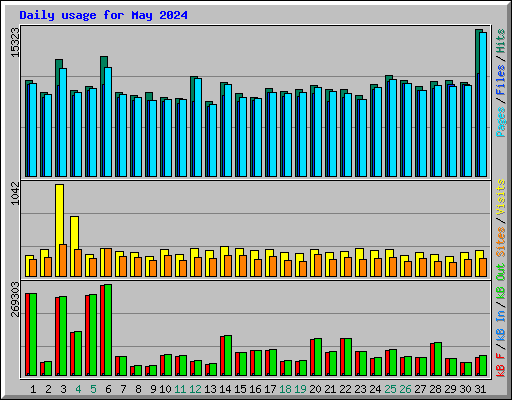The width and height of the screenshot is (512, 400).
Task: Click the Sites legend label
Action: [x=501, y=242]
